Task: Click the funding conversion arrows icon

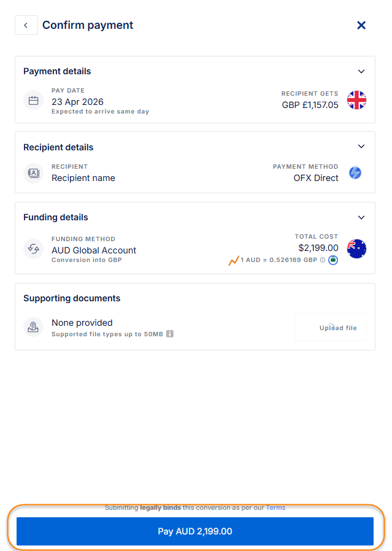Action: point(33,249)
